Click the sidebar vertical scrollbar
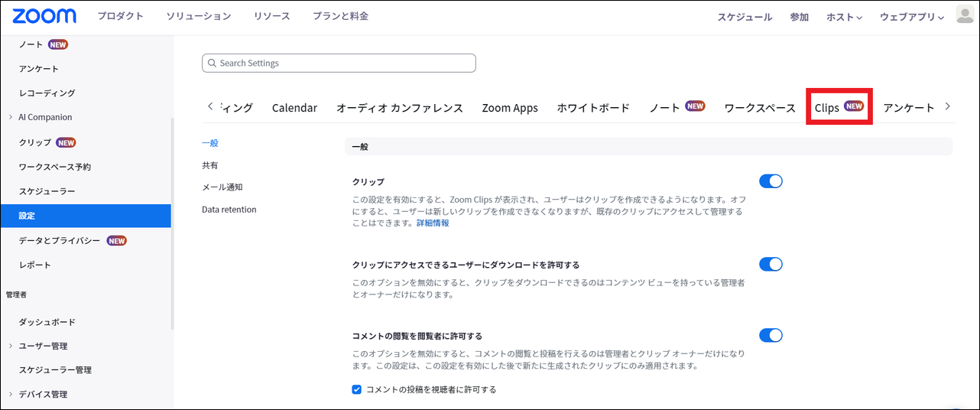 173,223
